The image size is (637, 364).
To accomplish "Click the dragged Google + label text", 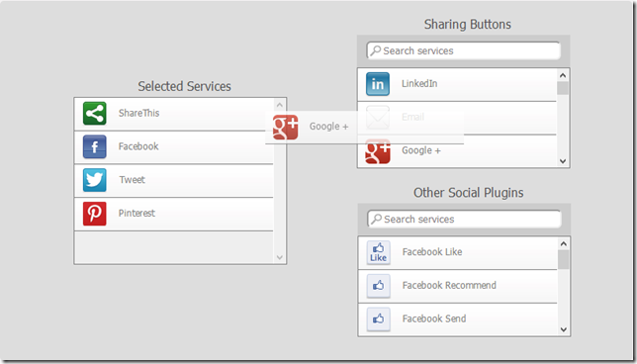I will (x=328, y=127).
